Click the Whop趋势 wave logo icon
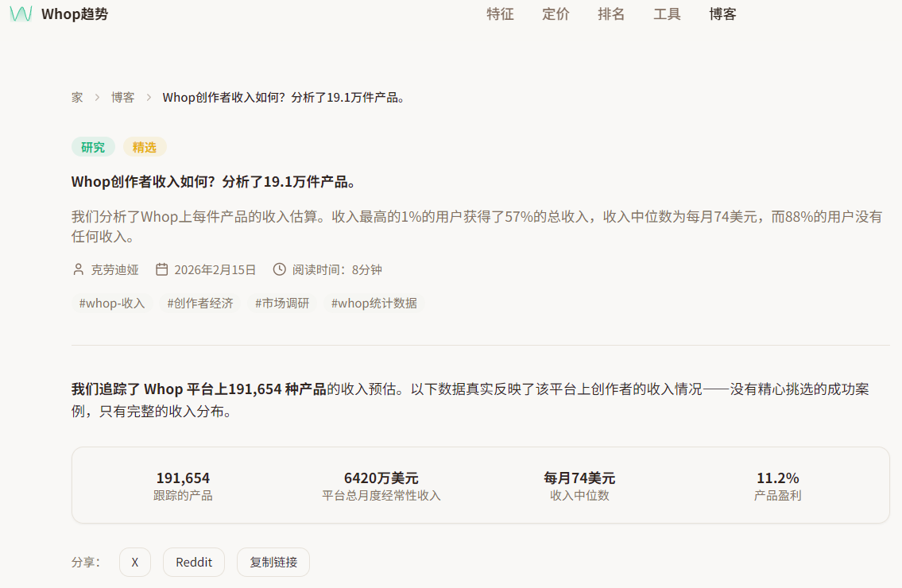This screenshot has width=902, height=588. click(x=21, y=14)
